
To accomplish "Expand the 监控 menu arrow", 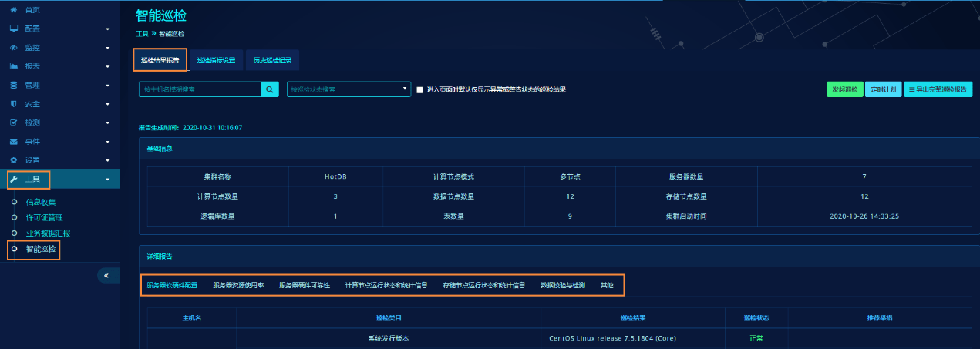I will point(107,48).
